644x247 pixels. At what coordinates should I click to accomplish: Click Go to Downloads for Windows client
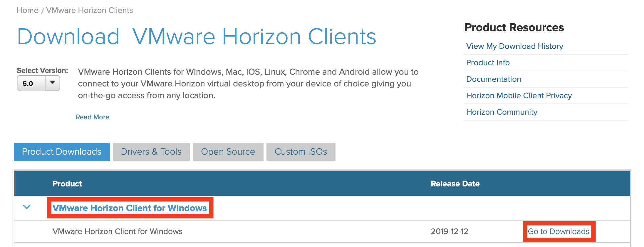point(559,231)
